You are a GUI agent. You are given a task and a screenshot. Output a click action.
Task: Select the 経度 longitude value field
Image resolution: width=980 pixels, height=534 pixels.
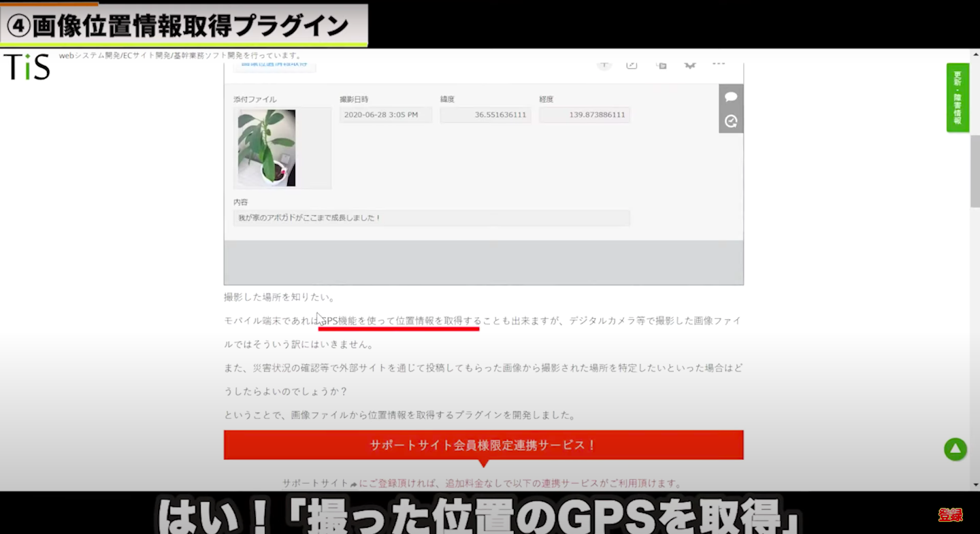585,115
